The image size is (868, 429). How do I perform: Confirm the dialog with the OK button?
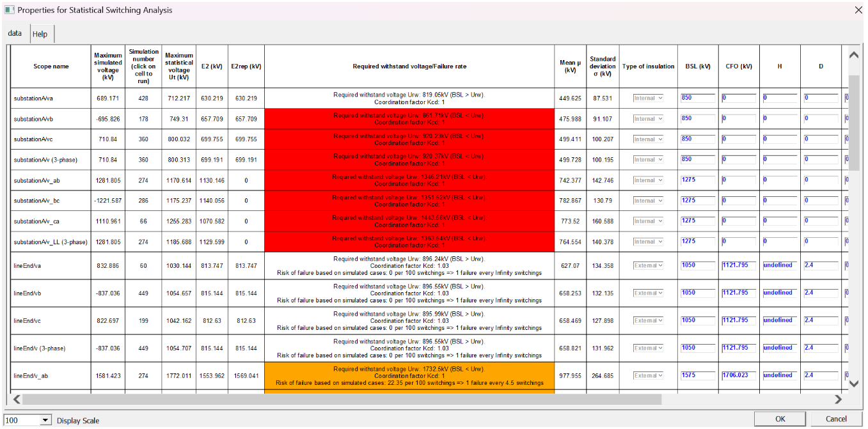tap(780, 419)
